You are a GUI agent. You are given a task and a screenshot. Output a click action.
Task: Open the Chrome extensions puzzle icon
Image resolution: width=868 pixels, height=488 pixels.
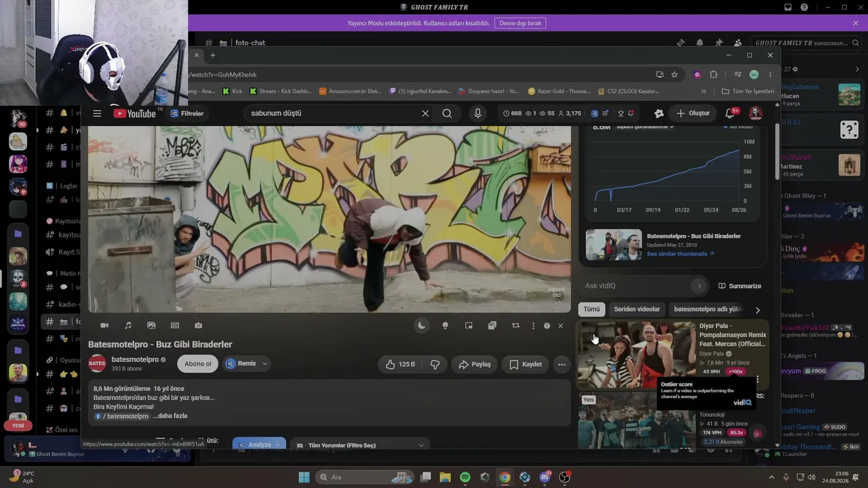[x=713, y=75]
